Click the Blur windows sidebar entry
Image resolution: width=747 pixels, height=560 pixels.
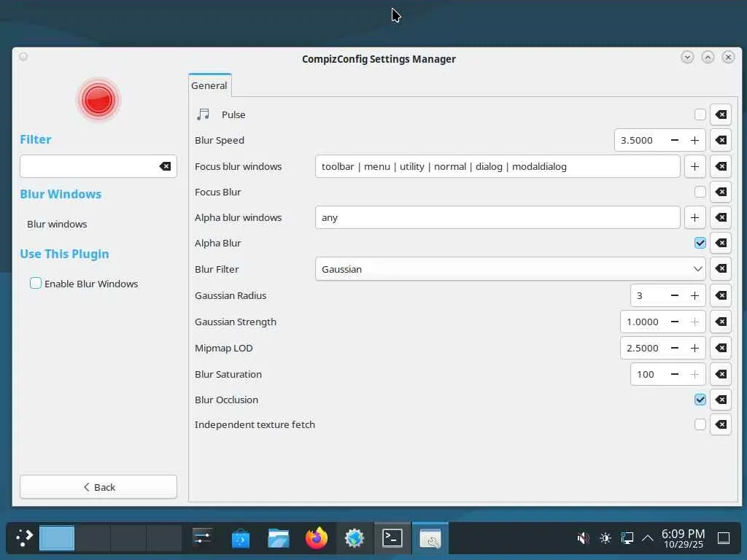[x=57, y=224]
